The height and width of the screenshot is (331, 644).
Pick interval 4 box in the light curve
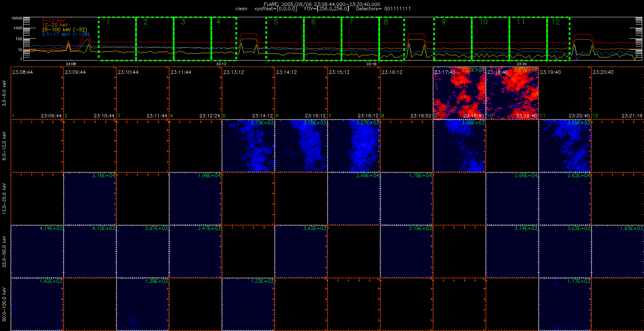(224, 39)
